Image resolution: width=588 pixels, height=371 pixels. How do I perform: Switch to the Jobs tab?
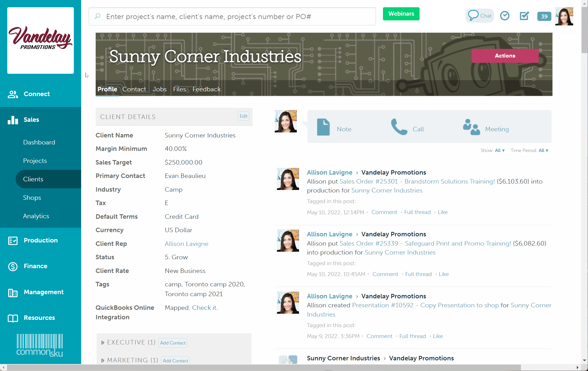click(x=159, y=89)
